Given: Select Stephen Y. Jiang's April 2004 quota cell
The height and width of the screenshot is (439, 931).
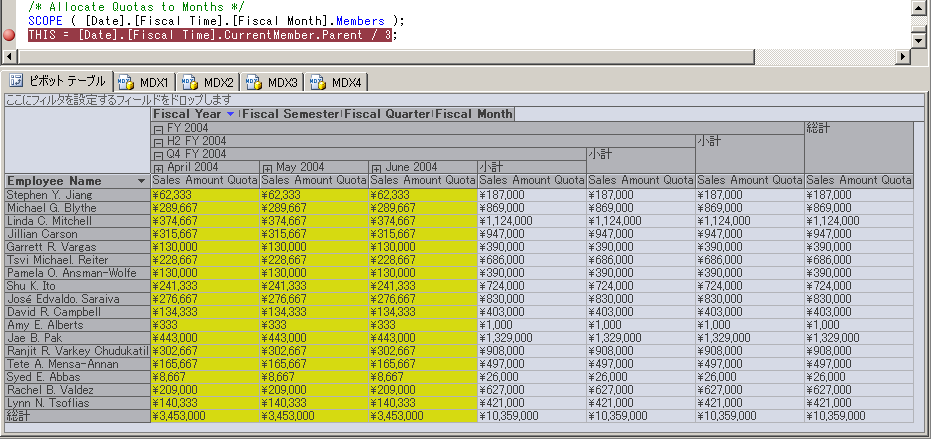Looking at the screenshot, I should 205,194.
